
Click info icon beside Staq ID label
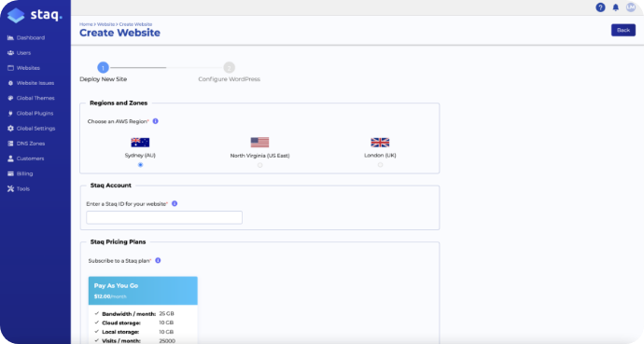coord(175,204)
